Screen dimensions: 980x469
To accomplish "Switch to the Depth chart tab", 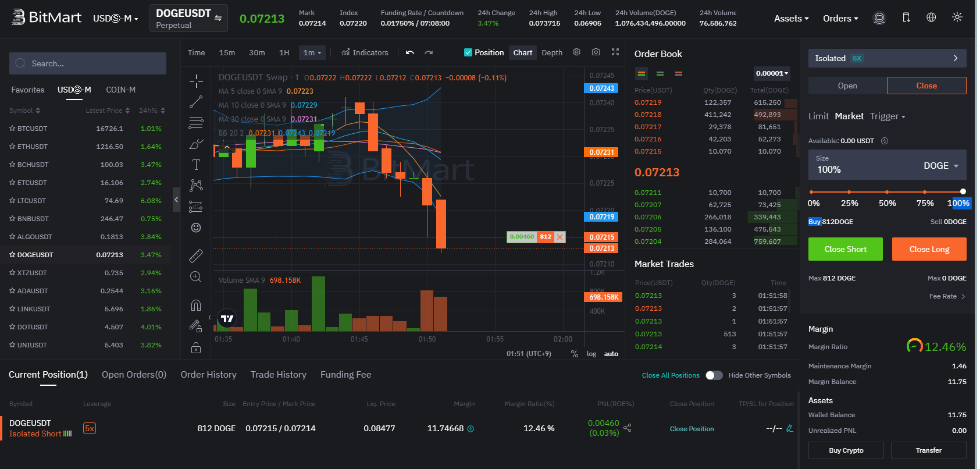I will 552,52.
